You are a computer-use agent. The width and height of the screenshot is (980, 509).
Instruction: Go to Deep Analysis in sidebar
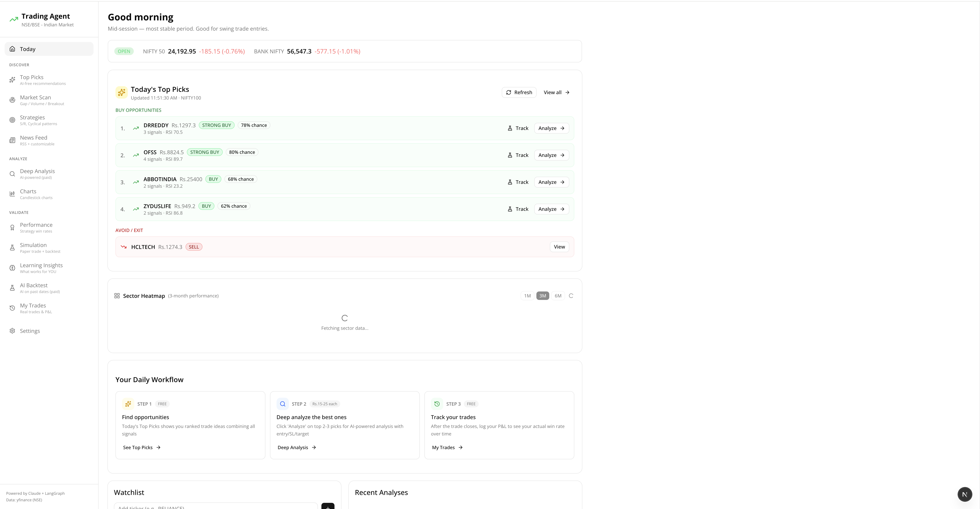37,174
